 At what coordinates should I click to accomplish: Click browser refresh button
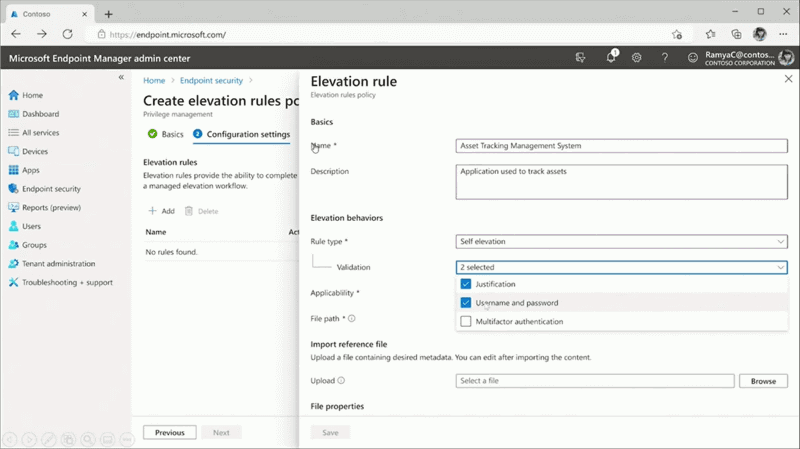67,34
